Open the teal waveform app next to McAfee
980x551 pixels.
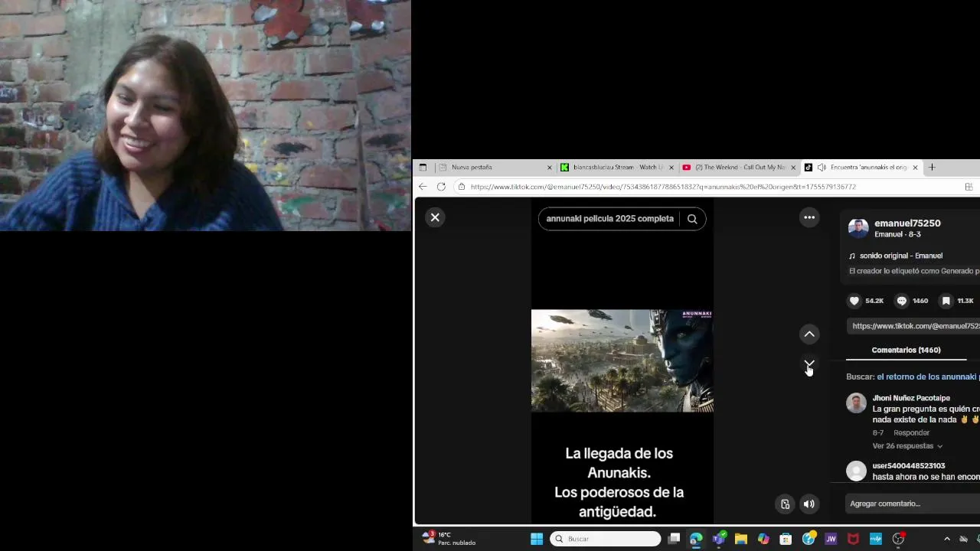[876, 539]
